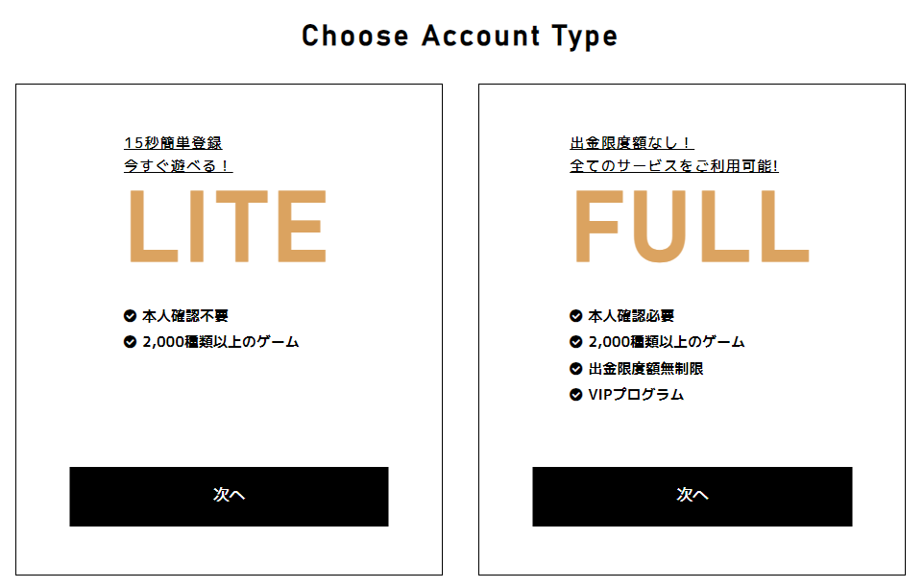Click the checkmark icon beside 本人確認必要

[x=575, y=315]
